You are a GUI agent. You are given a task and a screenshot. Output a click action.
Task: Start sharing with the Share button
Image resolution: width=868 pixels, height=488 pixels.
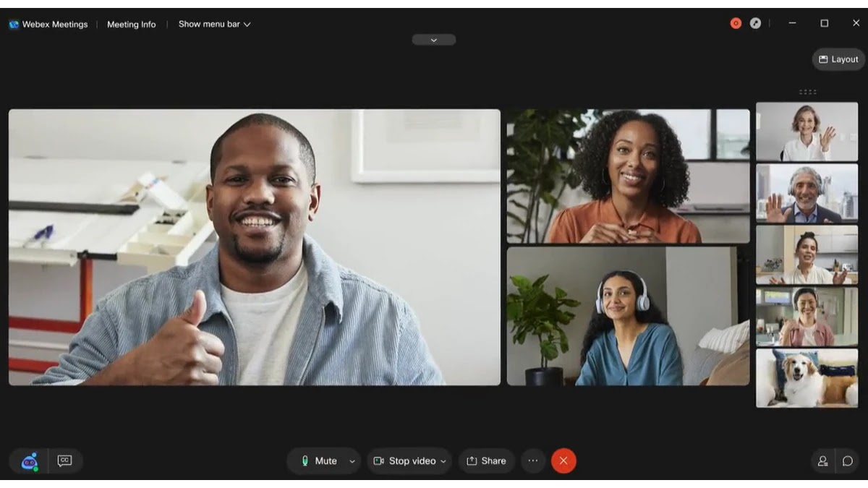(x=486, y=461)
